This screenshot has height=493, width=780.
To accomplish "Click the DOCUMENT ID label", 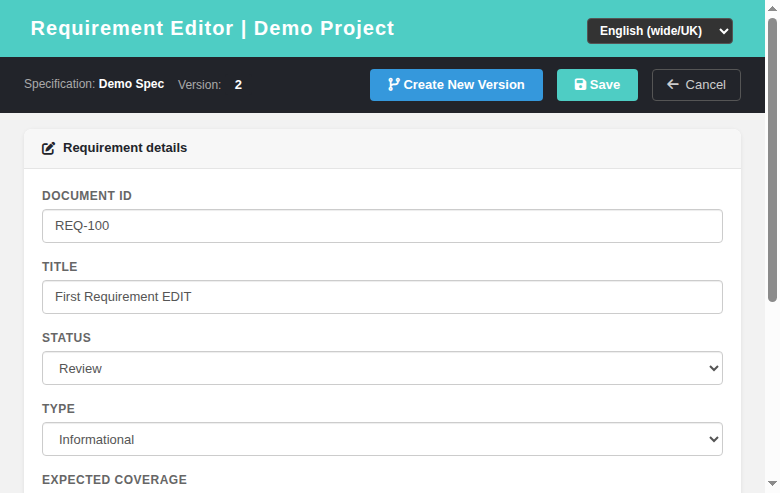I will 87,196.
